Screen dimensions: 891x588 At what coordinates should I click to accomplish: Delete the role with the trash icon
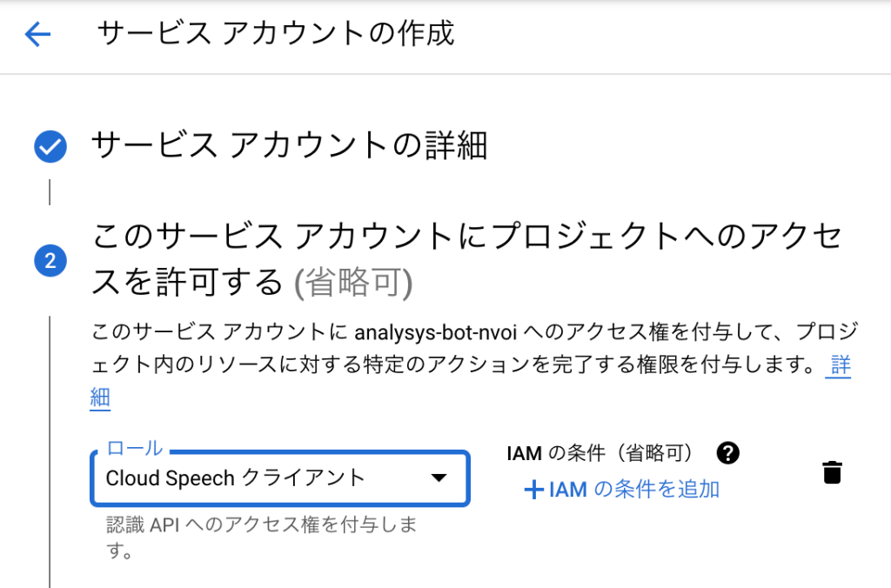coord(832,472)
